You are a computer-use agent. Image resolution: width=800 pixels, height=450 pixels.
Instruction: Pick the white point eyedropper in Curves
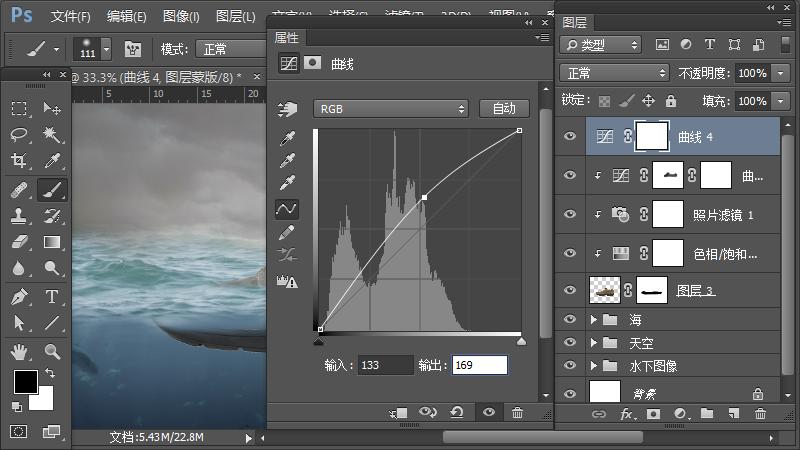[x=287, y=183]
